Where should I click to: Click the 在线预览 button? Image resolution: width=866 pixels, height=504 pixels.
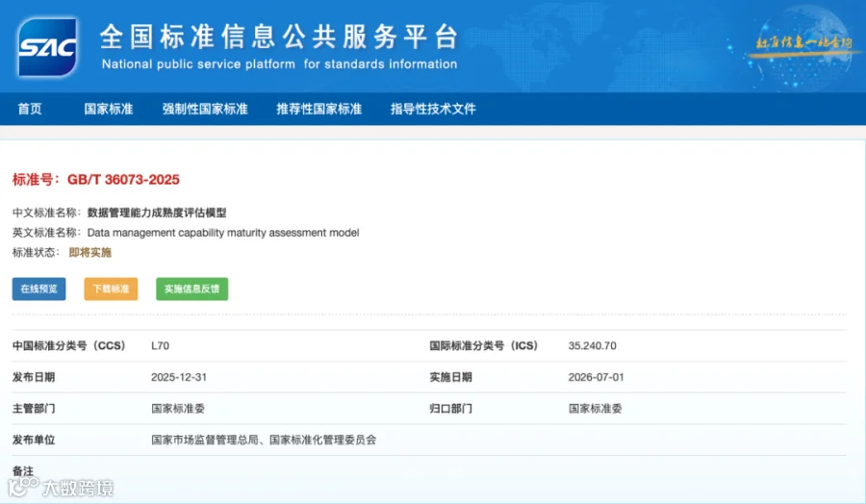(38, 289)
